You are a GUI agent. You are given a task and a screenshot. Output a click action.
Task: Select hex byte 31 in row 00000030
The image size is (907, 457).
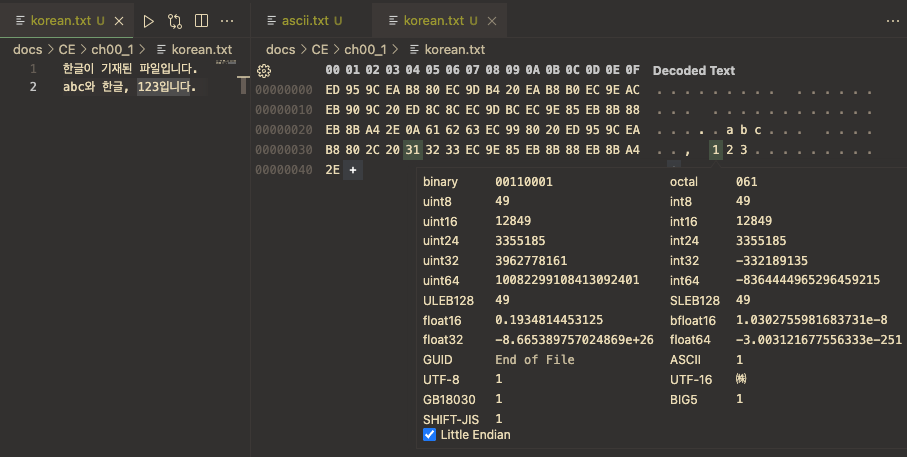coord(412,150)
